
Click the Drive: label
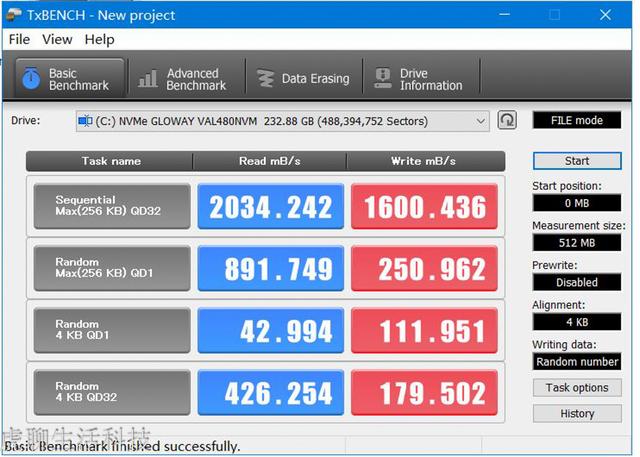(x=26, y=120)
